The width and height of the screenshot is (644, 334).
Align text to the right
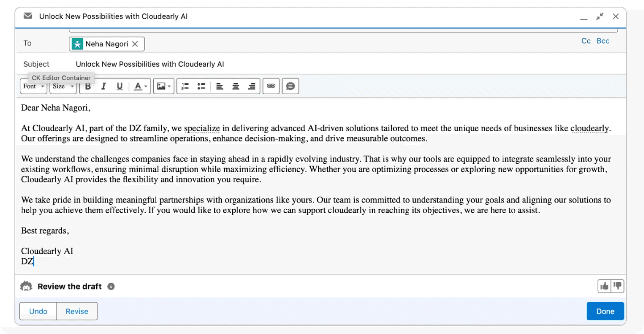[252, 86]
